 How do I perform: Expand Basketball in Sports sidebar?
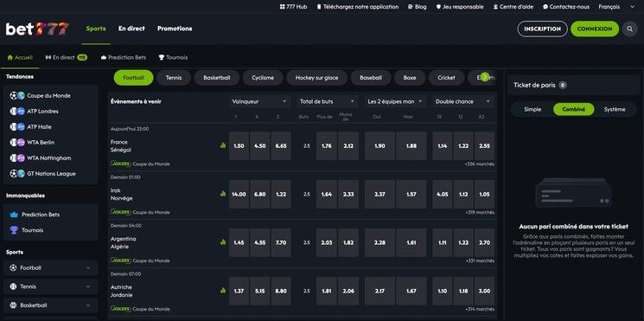point(50,305)
